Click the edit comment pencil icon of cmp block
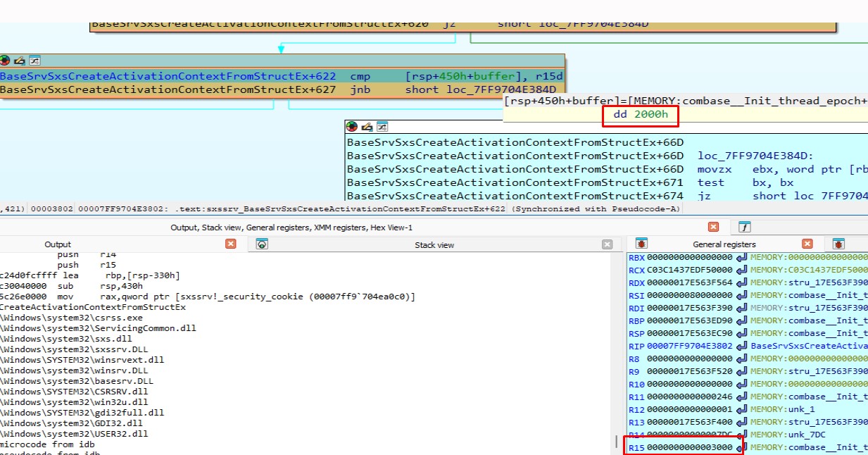This screenshot has height=455, width=868. tap(19, 61)
